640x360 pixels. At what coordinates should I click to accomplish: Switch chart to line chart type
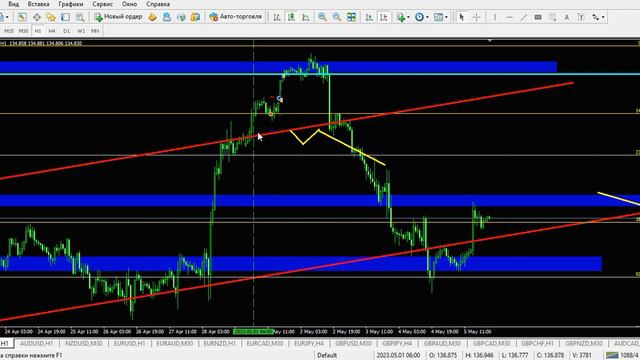pos(306,17)
